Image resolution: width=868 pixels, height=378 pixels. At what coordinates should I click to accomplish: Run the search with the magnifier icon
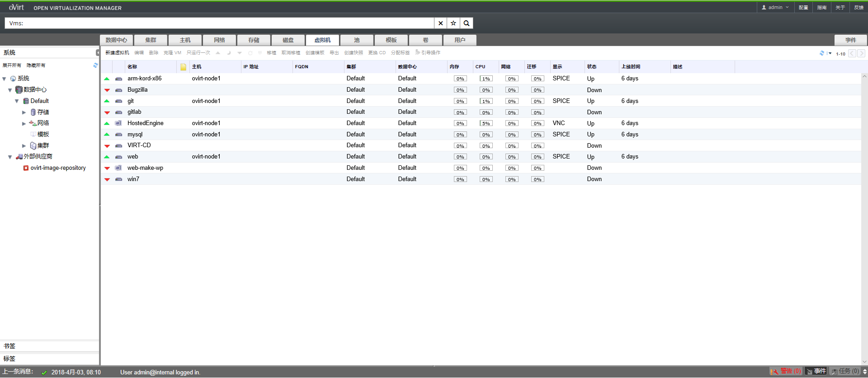[467, 23]
